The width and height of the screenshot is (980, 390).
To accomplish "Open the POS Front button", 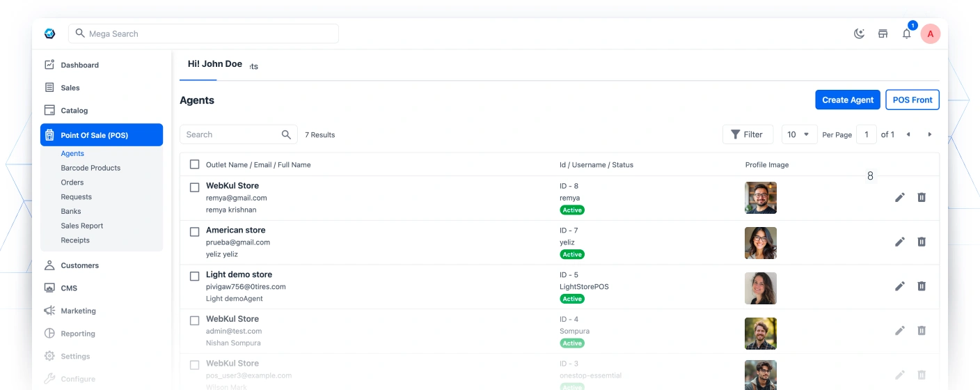I will tap(912, 100).
